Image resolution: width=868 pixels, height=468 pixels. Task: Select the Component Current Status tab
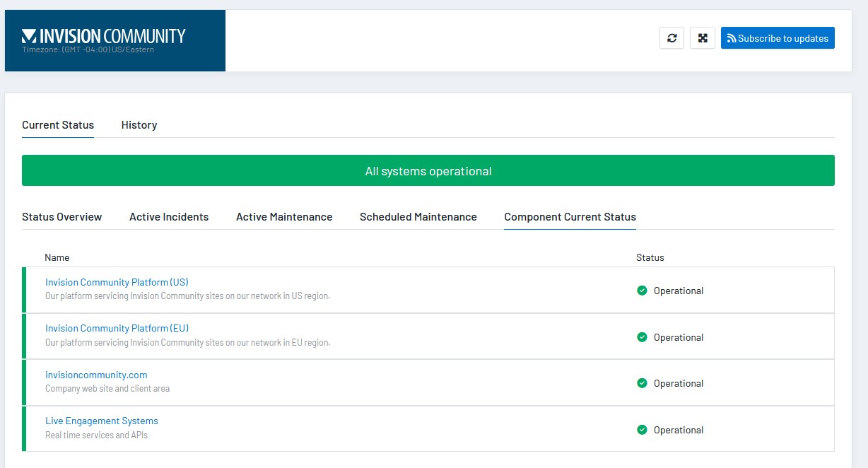click(570, 217)
